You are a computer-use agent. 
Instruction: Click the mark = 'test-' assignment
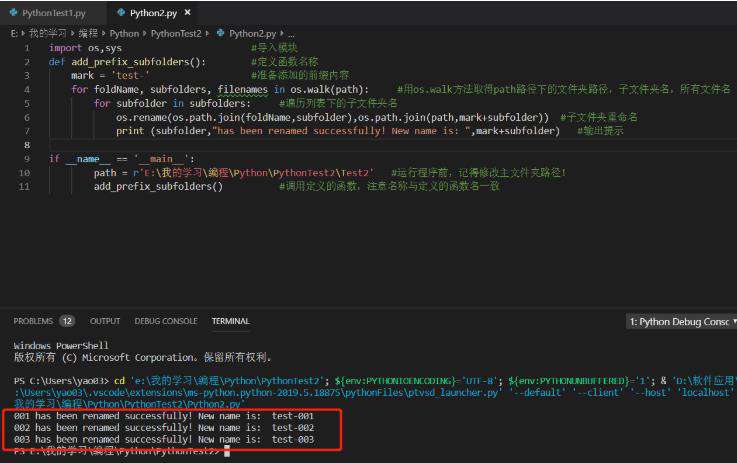[110, 76]
